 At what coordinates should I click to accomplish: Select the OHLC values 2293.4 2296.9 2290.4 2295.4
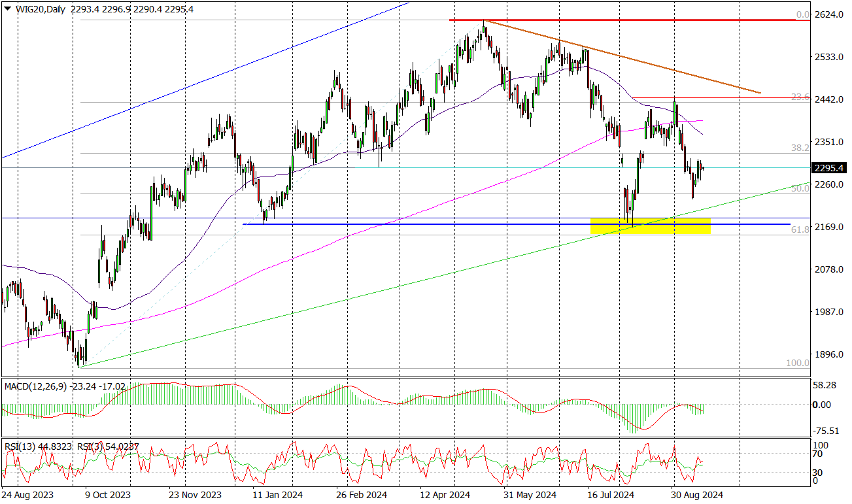point(133,9)
